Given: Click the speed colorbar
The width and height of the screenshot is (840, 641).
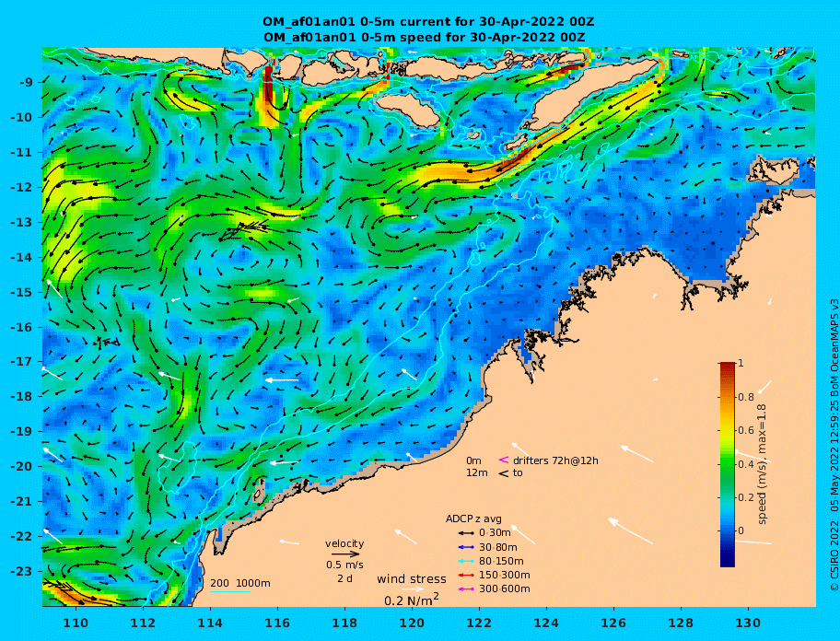Looking at the screenshot, I should coord(728,464).
